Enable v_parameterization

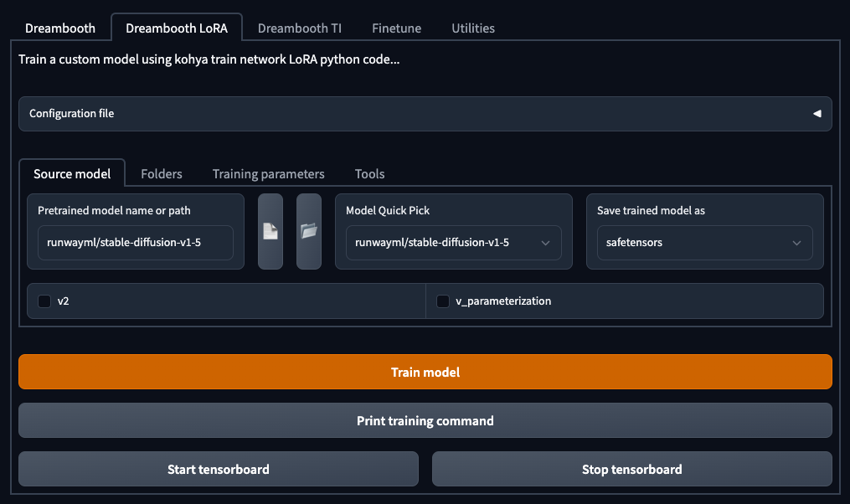point(443,301)
